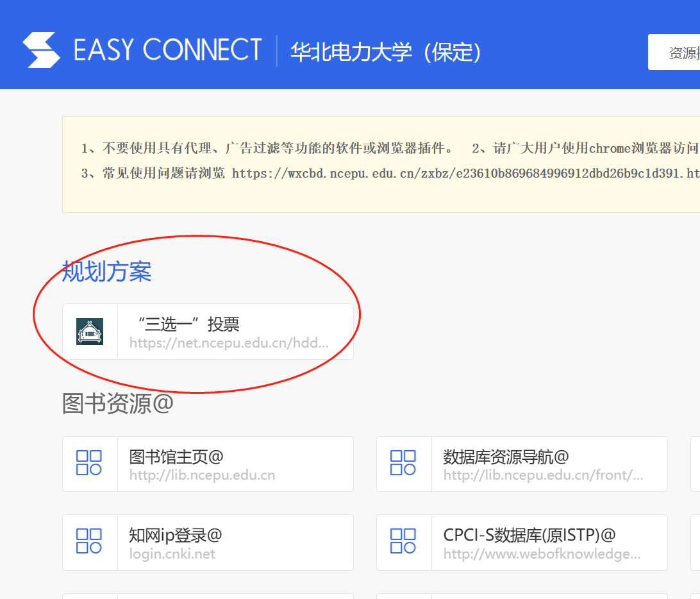
Task: Click the grid icon on the bottom partial tile
Action: pyautogui.click(x=90, y=596)
